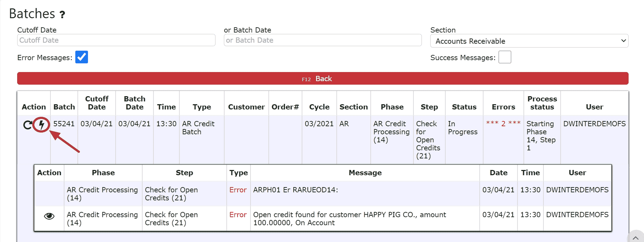644x242 pixels.
Task: Click the Customer column header
Action: coord(246,107)
